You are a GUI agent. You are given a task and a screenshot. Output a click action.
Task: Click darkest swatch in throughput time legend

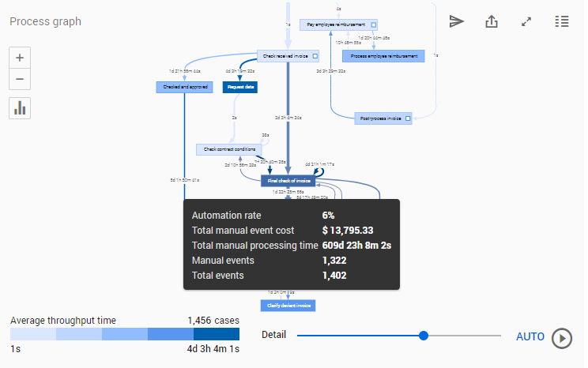(216, 335)
